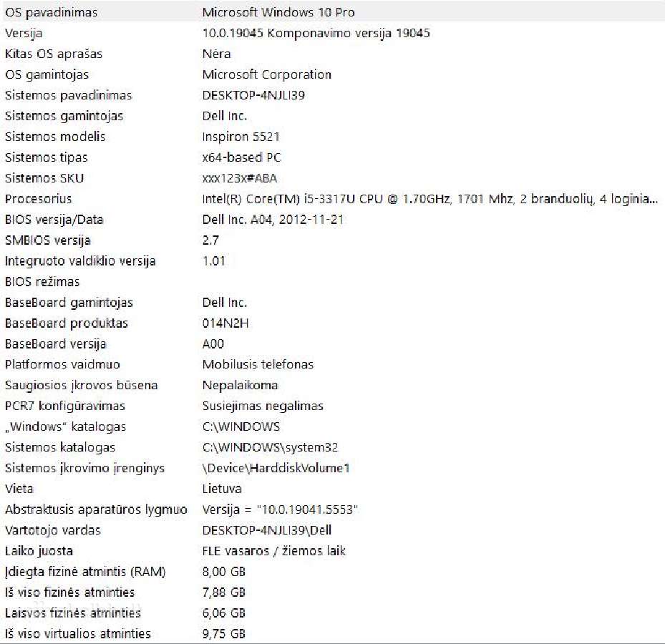Select the '„Windows" katalogas' label
Image resolution: width=665 pixels, height=644 pixels.
pos(65,427)
